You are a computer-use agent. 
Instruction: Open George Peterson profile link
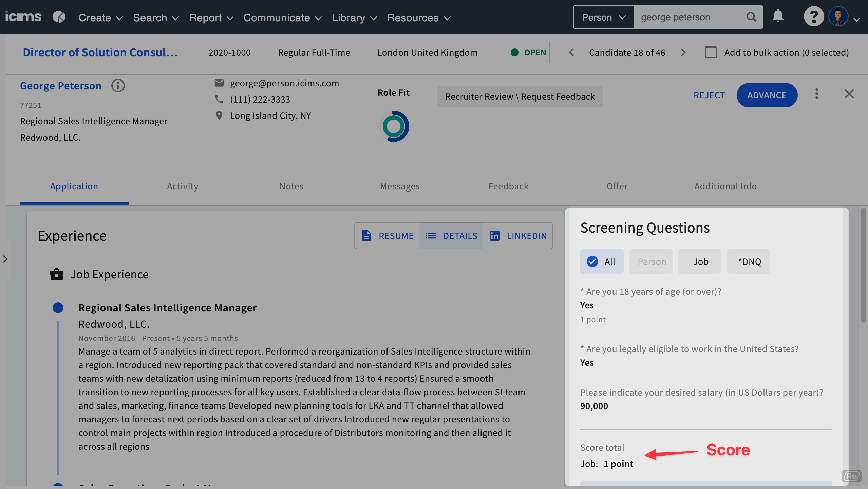click(61, 86)
